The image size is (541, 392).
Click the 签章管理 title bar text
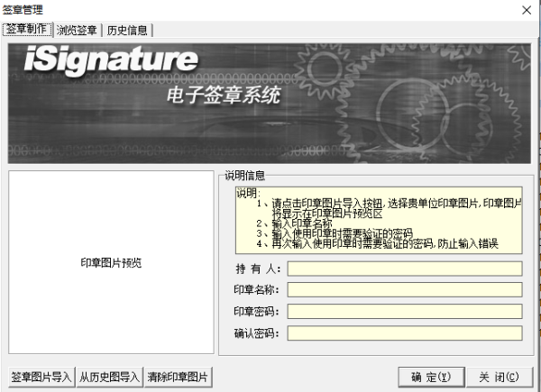coord(23,9)
